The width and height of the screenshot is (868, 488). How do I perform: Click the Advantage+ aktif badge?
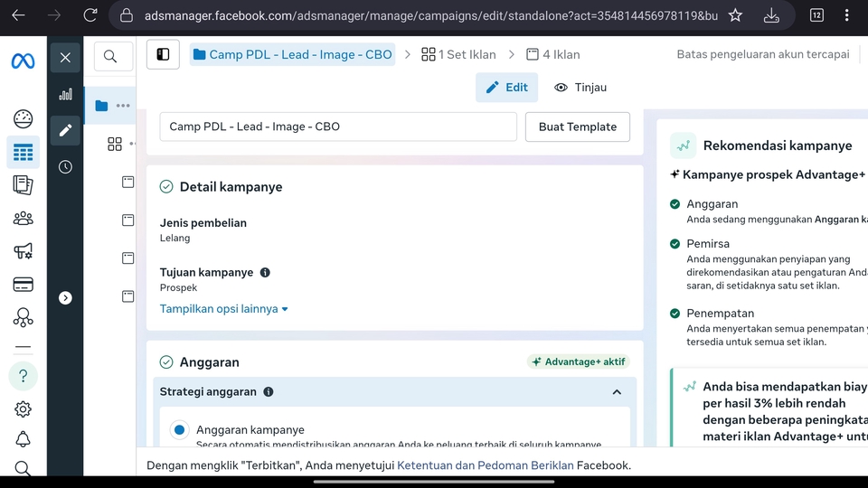578,361
